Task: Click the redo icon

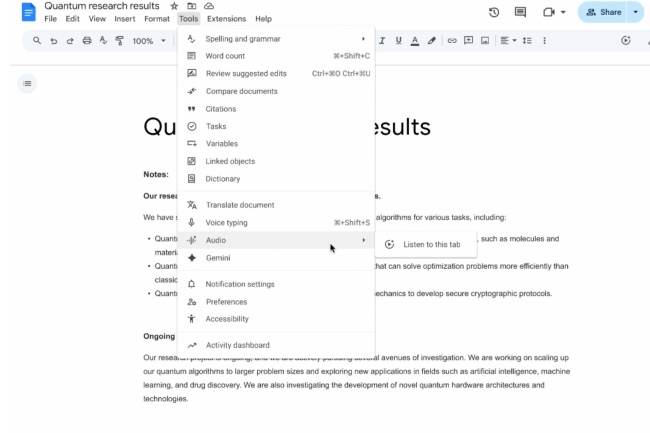Action: (70, 41)
